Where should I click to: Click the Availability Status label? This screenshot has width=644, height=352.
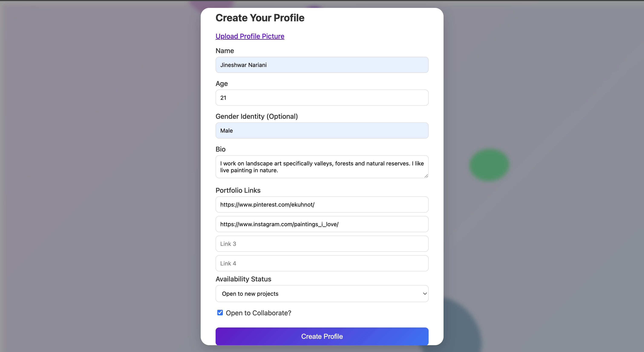pos(243,279)
